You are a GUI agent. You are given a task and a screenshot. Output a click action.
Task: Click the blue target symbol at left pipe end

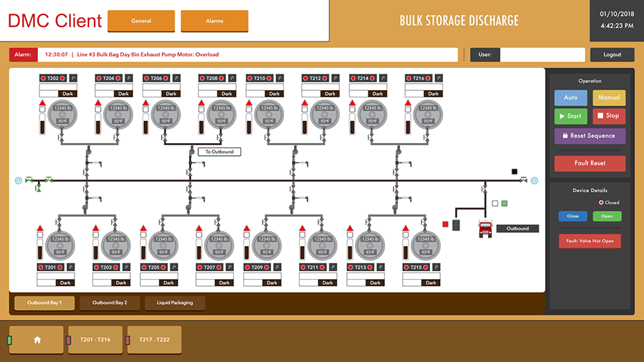tap(19, 180)
